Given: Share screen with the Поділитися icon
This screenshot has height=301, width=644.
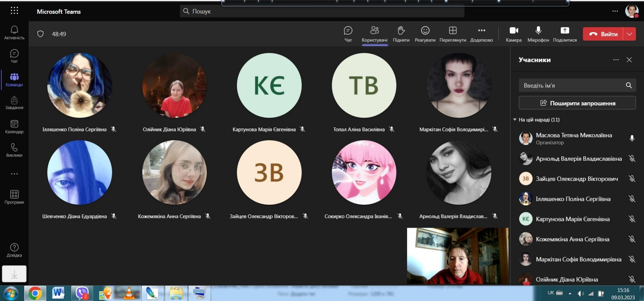Looking at the screenshot, I should point(565,34).
